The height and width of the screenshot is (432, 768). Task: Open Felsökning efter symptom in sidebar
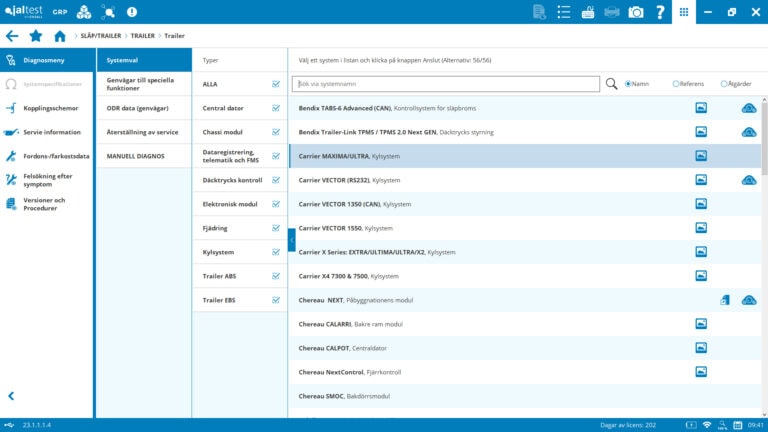(x=46, y=180)
